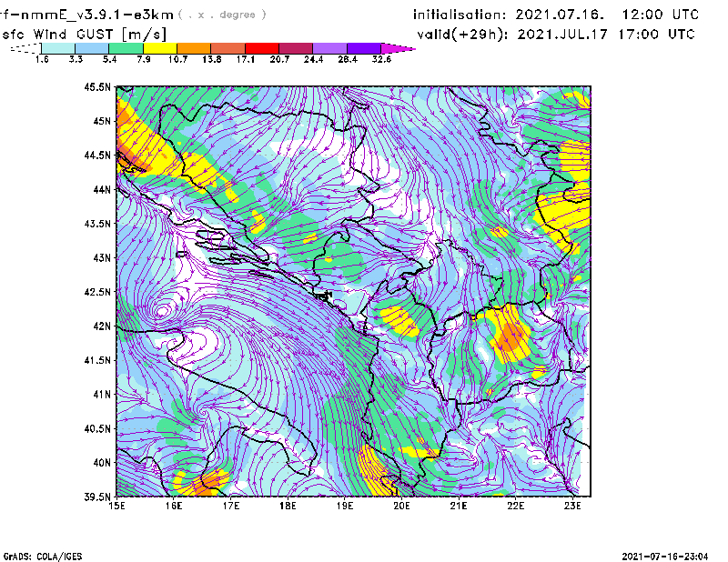728x562 pixels.
Task: Pick the coral 13.8–17.1 legend swatch
Action: (228, 48)
